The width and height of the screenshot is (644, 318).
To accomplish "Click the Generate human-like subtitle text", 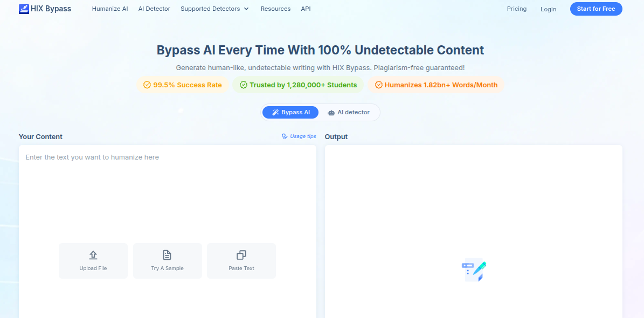I will click(x=320, y=68).
